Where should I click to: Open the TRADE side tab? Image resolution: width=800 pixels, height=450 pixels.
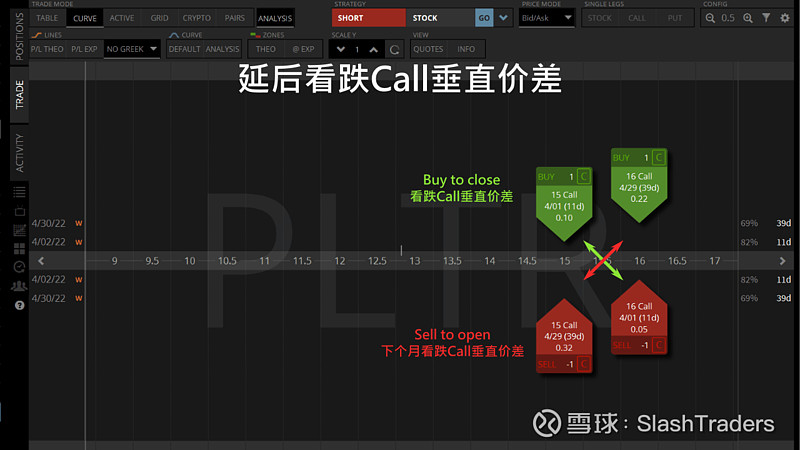click(19, 94)
